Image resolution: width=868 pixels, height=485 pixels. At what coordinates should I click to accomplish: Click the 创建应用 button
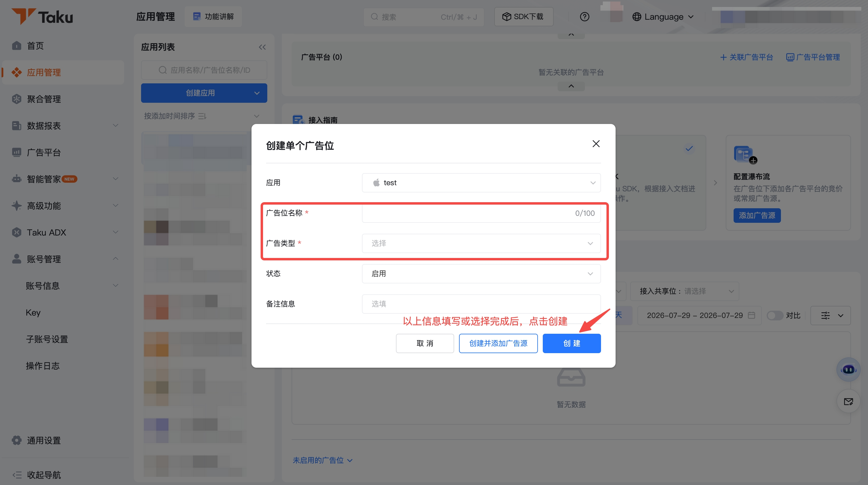pyautogui.click(x=204, y=93)
